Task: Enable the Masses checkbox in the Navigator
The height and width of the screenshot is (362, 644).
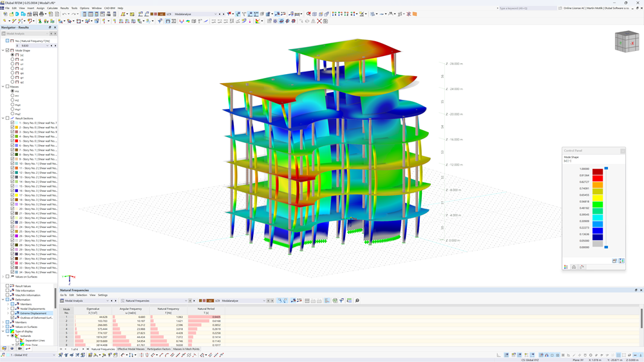Action: (x=7, y=87)
